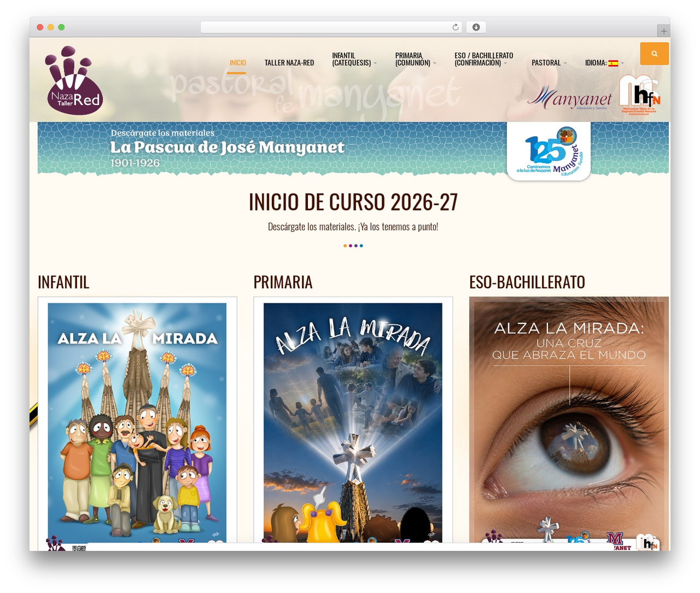Click the orange search icon button

pos(654,54)
